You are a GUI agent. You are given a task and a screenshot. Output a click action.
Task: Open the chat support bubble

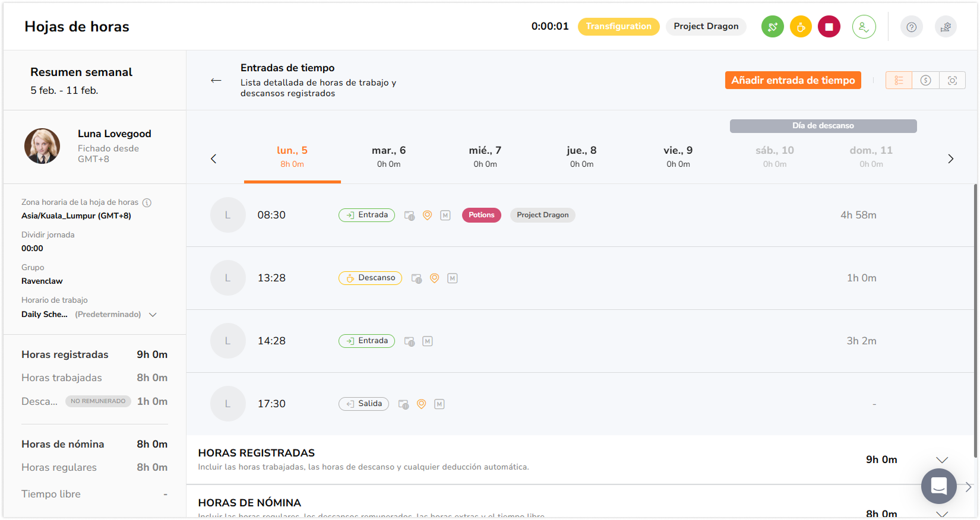pyautogui.click(x=938, y=486)
